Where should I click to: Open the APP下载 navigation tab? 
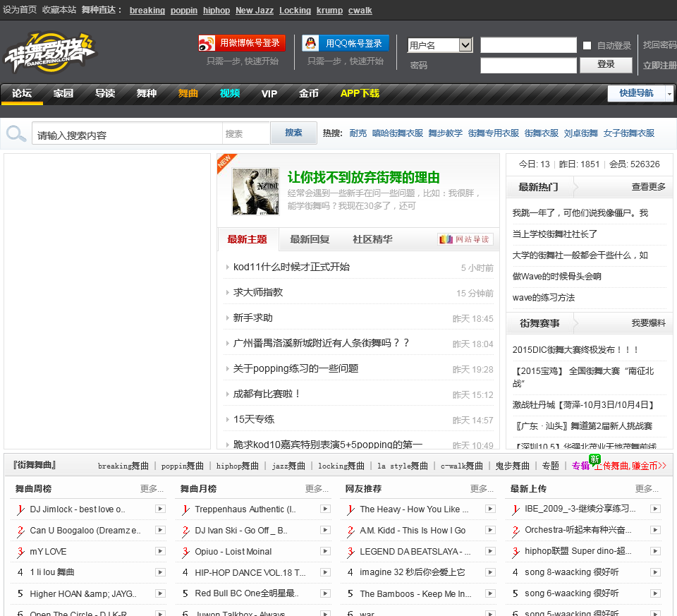(360, 93)
